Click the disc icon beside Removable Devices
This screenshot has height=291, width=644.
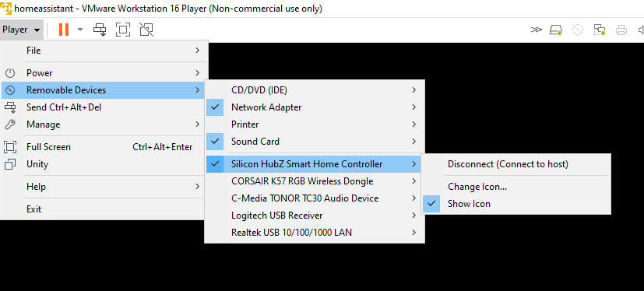(x=10, y=90)
